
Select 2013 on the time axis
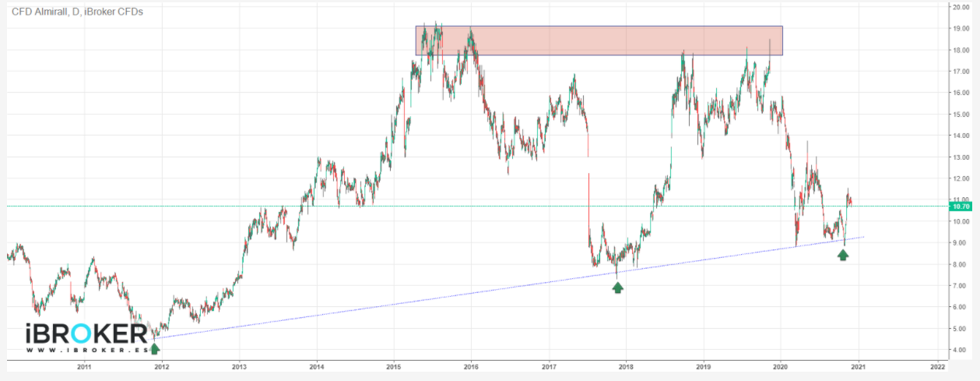pyautogui.click(x=239, y=366)
